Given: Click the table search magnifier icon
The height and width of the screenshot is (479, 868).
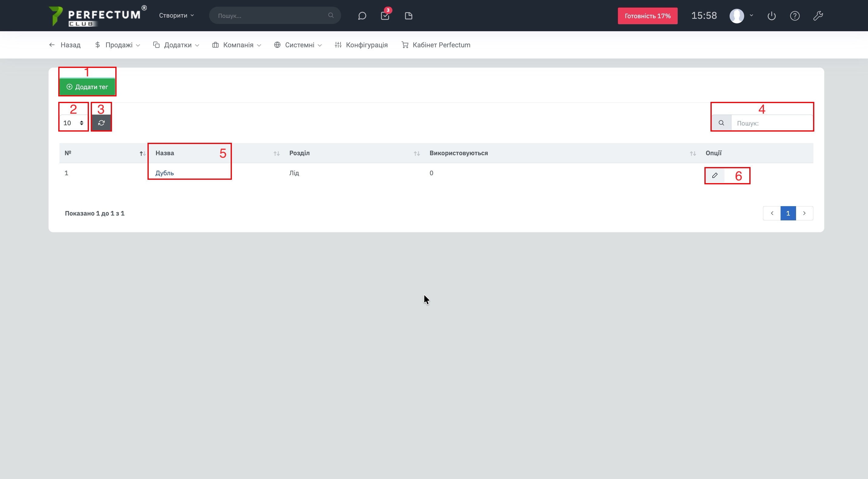Looking at the screenshot, I should (x=721, y=123).
